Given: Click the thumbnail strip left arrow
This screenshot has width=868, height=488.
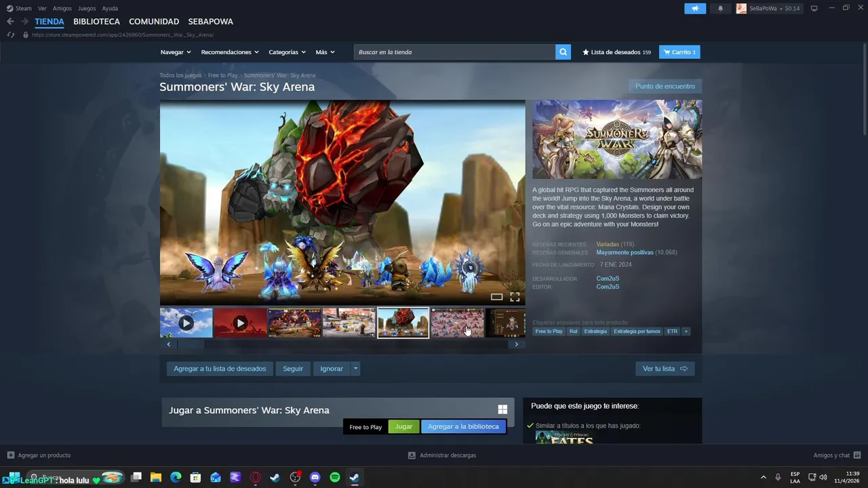Looking at the screenshot, I should (169, 344).
